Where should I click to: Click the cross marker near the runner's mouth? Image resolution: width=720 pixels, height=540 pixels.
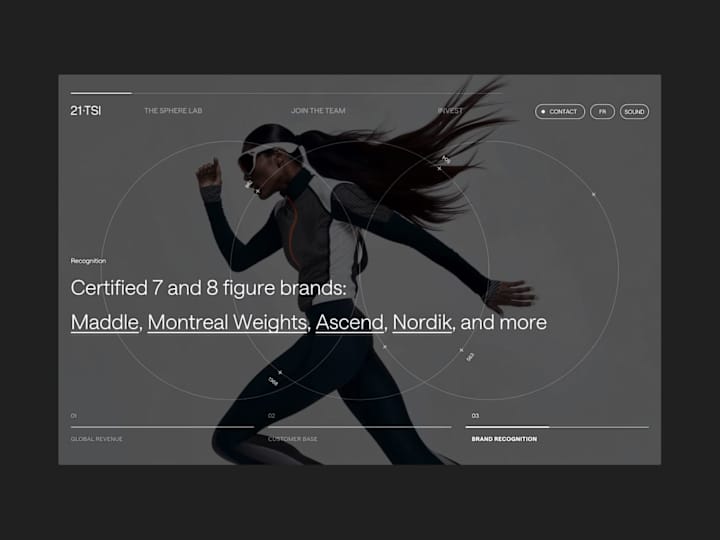click(x=258, y=191)
